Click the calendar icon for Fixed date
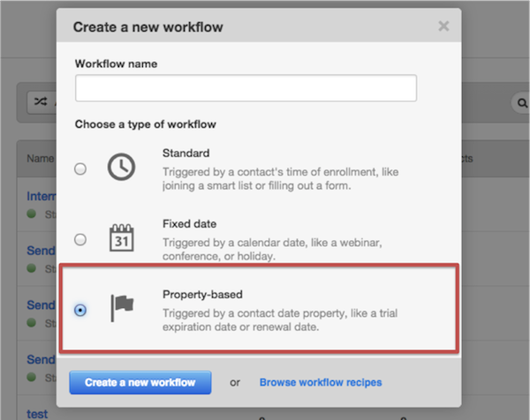Image resolution: width=530 pixels, height=420 pixels. pyautogui.click(x=121, y=238)
